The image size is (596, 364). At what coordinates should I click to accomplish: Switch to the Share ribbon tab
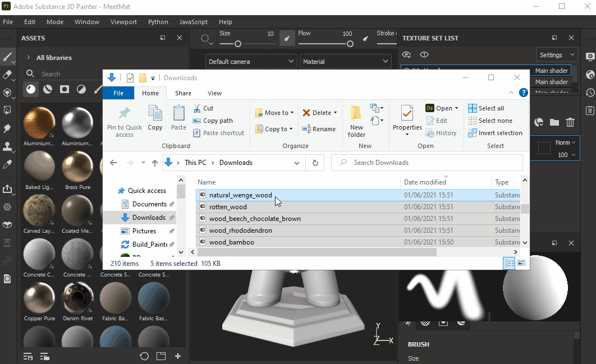[x=183, y=93]
